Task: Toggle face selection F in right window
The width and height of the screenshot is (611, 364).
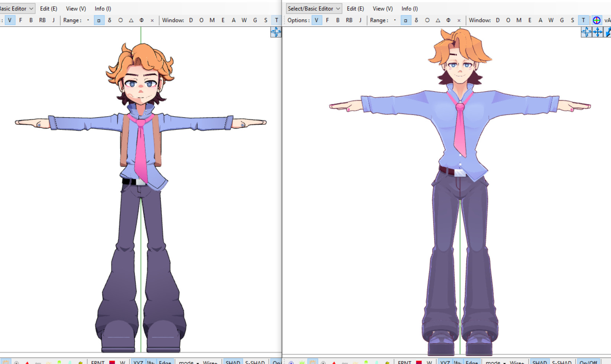Action: (327, 20)
